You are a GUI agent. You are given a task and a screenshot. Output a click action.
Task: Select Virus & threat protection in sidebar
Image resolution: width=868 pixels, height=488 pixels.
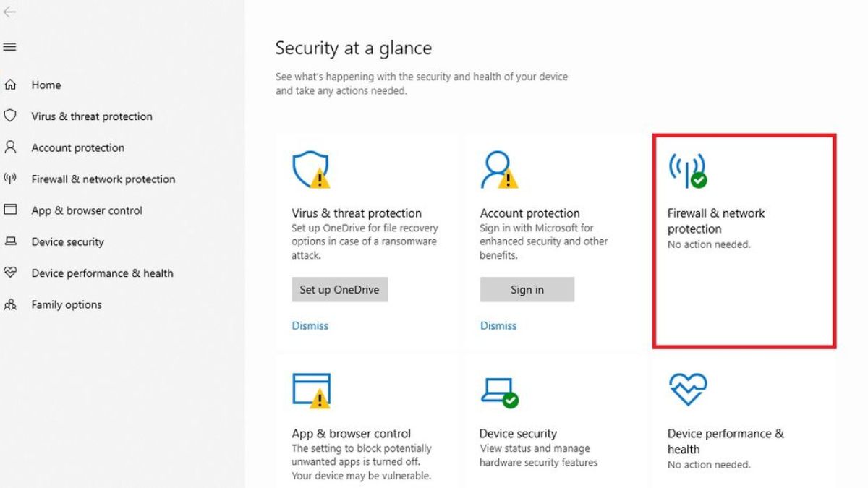click(x=92, y=116)
